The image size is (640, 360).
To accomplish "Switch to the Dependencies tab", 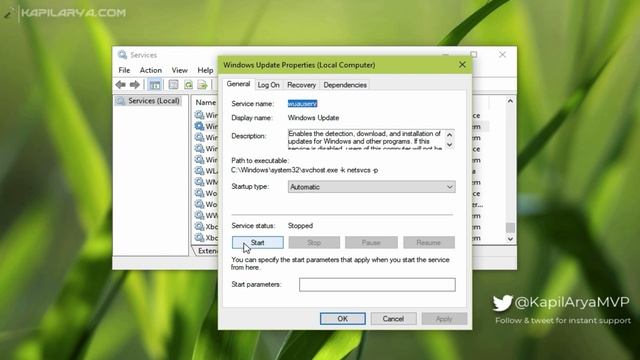I will 345,85.
